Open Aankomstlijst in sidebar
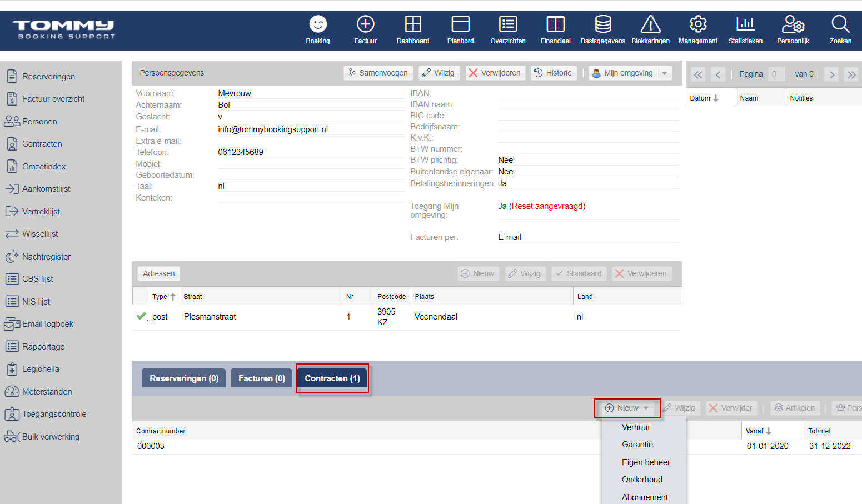The image size is (862, 504). (x=46, y=189)
